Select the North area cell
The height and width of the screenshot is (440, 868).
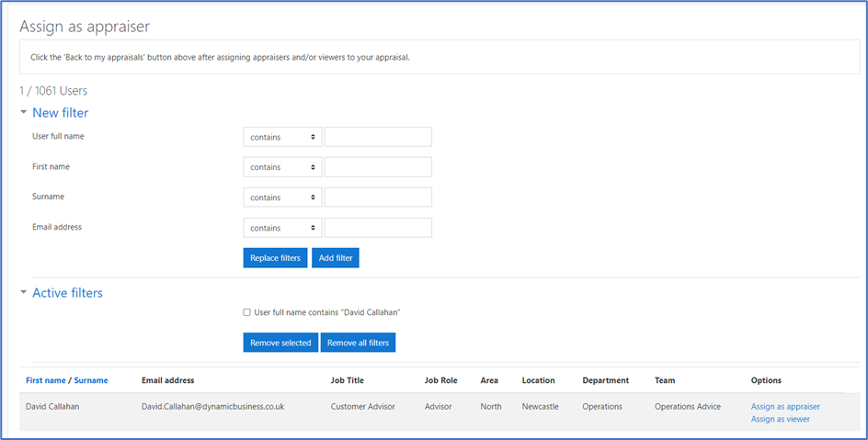pos(491,406)
